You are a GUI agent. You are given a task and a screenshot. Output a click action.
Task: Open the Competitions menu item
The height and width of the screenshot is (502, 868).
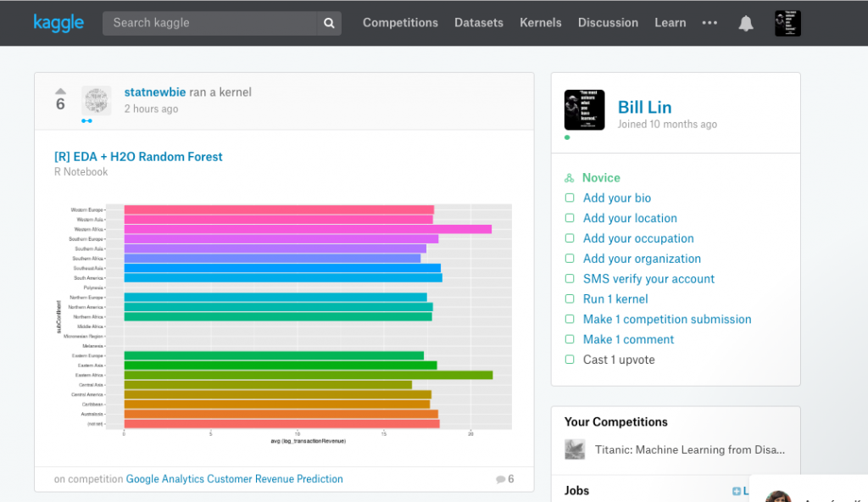pos(400,23)
